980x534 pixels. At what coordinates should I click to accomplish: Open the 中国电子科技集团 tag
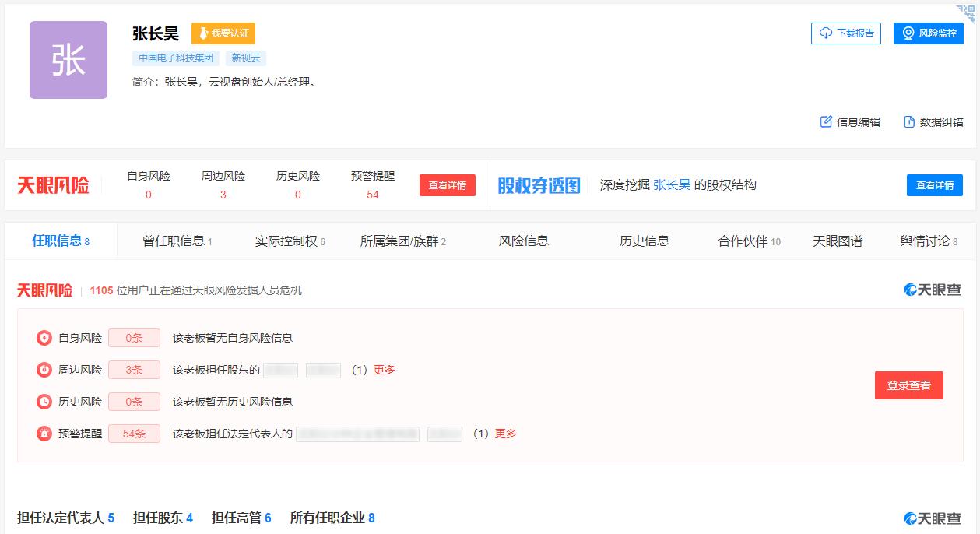click(176, 58)
